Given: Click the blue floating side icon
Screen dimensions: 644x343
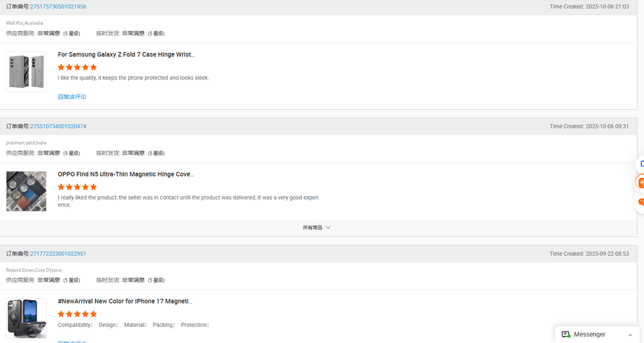Looking at the screenshot, I should (641, 163).
